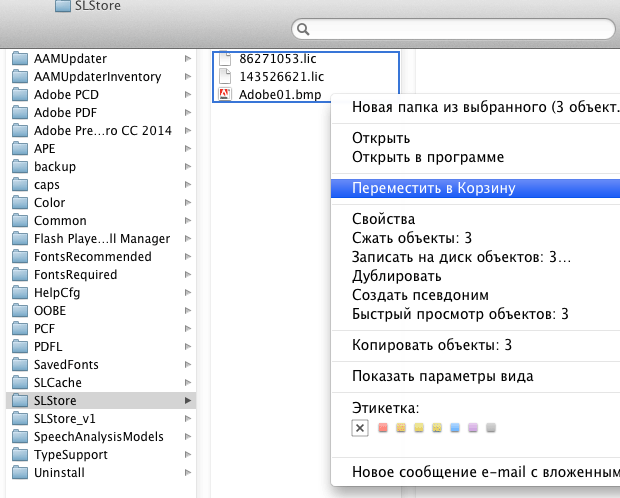The height and width of the screenshot is (498, 620).
Task: Click the SLStore_v1 folder icon
Action: pos(20,418)
